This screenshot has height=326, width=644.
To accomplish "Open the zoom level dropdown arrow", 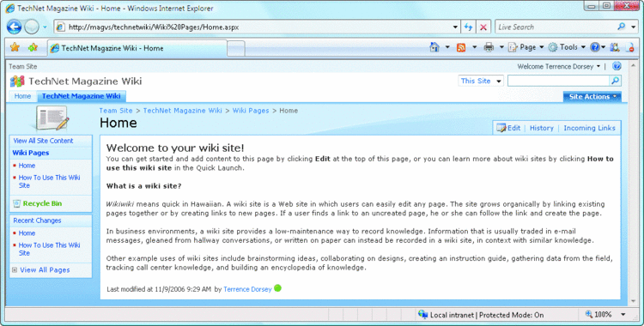I will pos(623,315).
